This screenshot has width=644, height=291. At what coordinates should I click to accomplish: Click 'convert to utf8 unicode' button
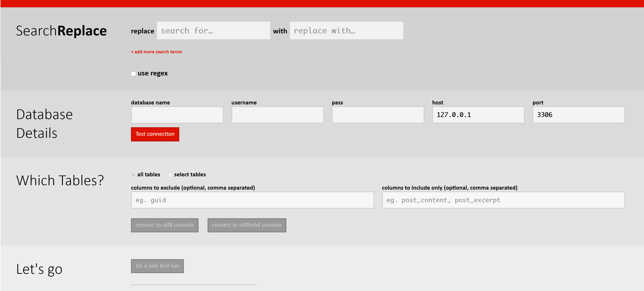click(165, 225)
